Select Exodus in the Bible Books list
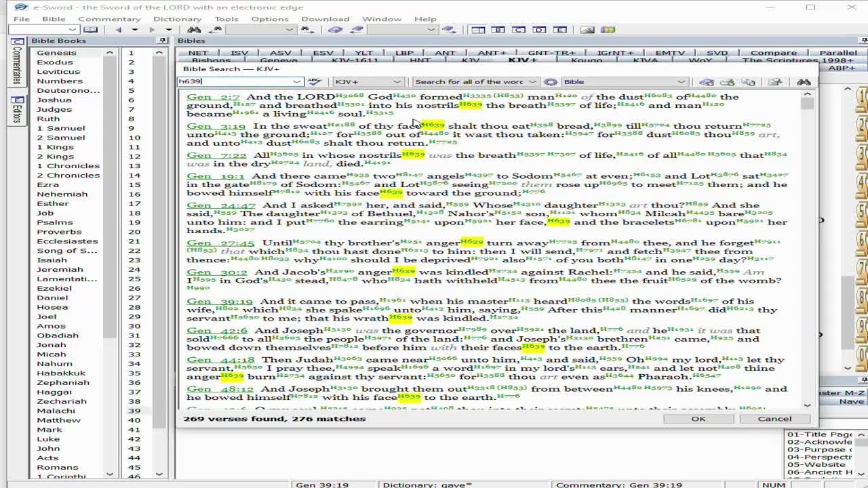 point(55,62)
